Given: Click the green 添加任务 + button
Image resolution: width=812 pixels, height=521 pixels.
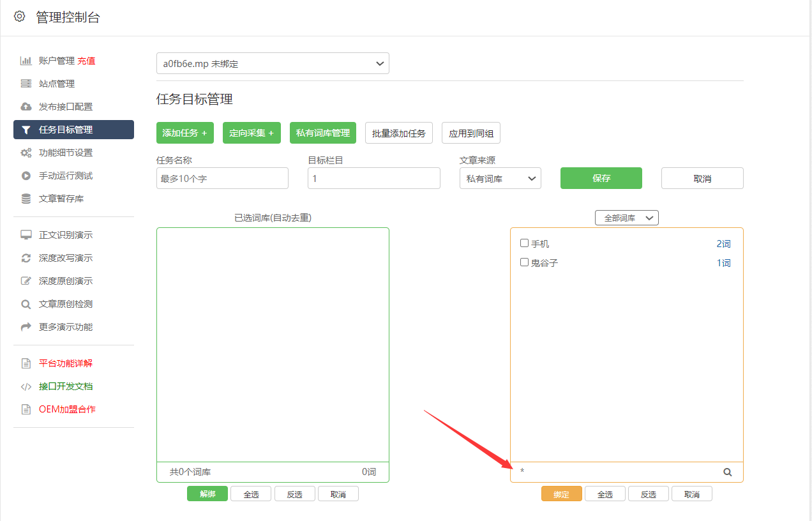Looking at the screenshot, I should pyautogui.click(x=184, y=133).
